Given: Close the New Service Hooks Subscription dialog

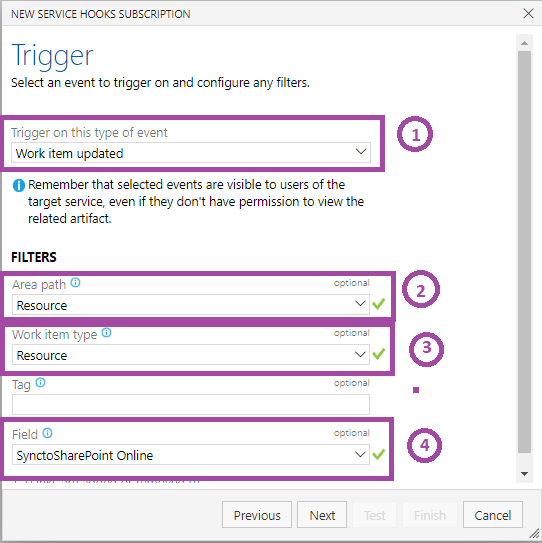Looking at the screenshot, I should coord(528,14).
